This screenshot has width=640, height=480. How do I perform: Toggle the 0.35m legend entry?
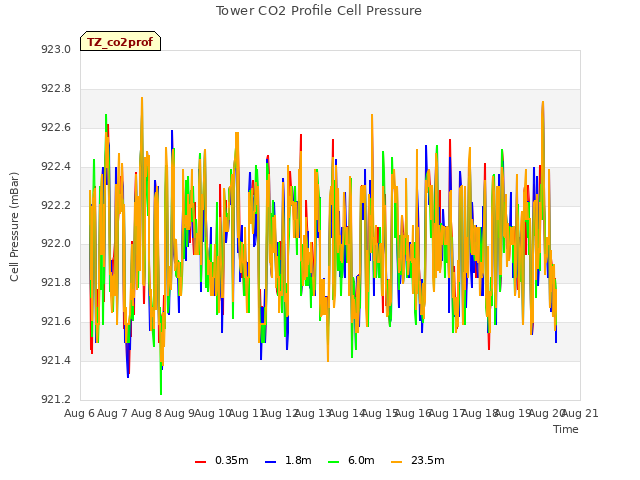tap(222, 460)
